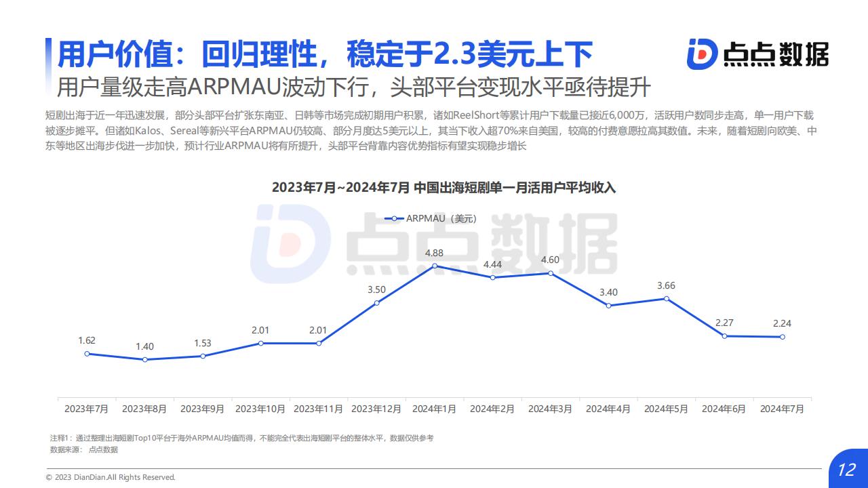Click the 2.27 data label
This screenshot has height=488, width=868.
724,323
